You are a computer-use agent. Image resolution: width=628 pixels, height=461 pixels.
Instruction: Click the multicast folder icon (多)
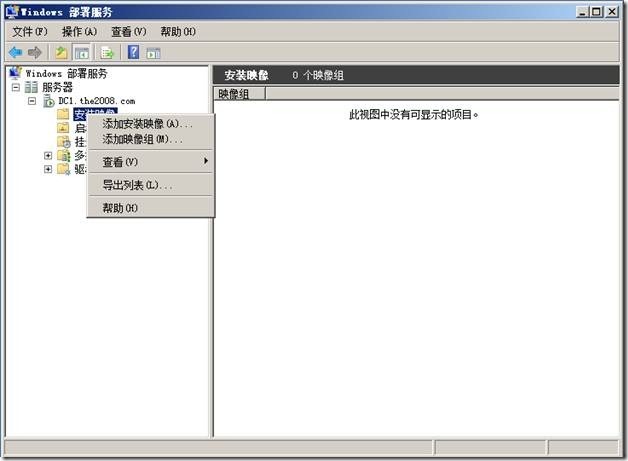pyautogui.click(x=64, y=155)
